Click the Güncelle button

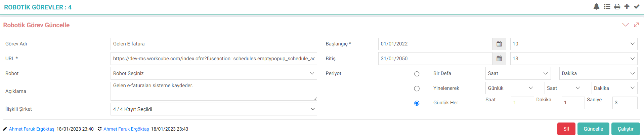tap(593, 129)
